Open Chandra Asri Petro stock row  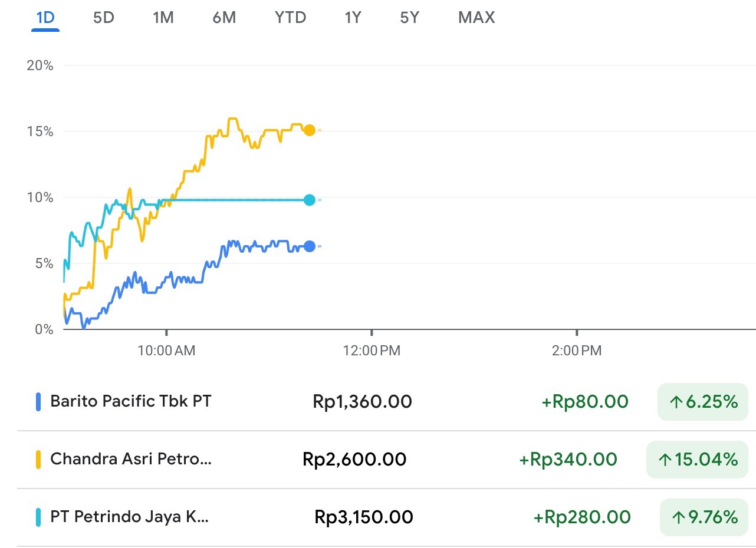click(x=386, y=460)
